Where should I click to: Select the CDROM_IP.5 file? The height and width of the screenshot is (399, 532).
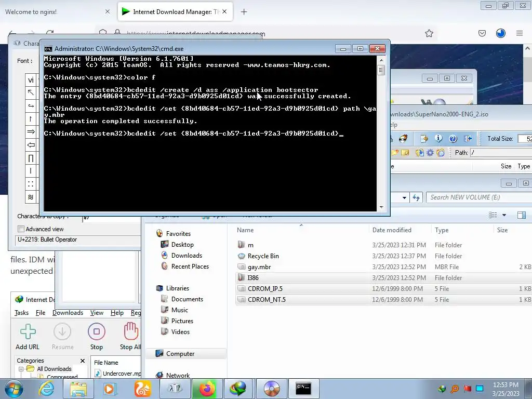tap(383, 289)
